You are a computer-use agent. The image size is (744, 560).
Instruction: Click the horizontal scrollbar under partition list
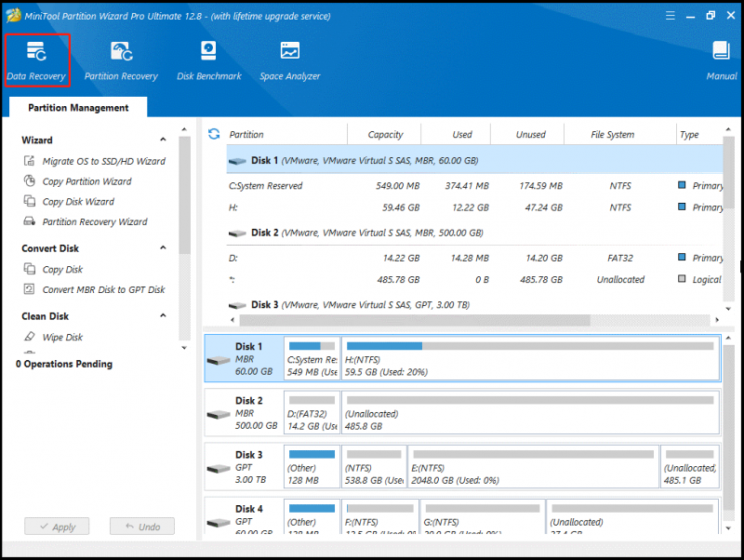tap(415, 320)
